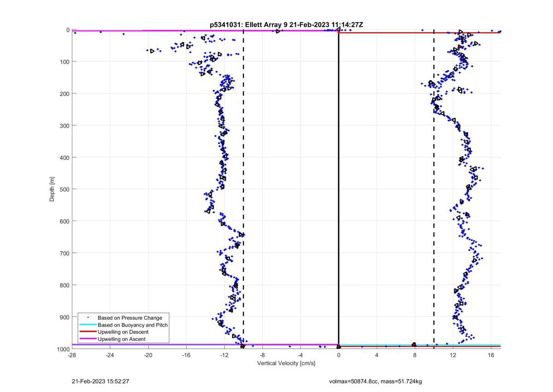Click the plot title 'p5341031: Ellett Array 9'
The image size is (553, 392).
coord(249,25)
